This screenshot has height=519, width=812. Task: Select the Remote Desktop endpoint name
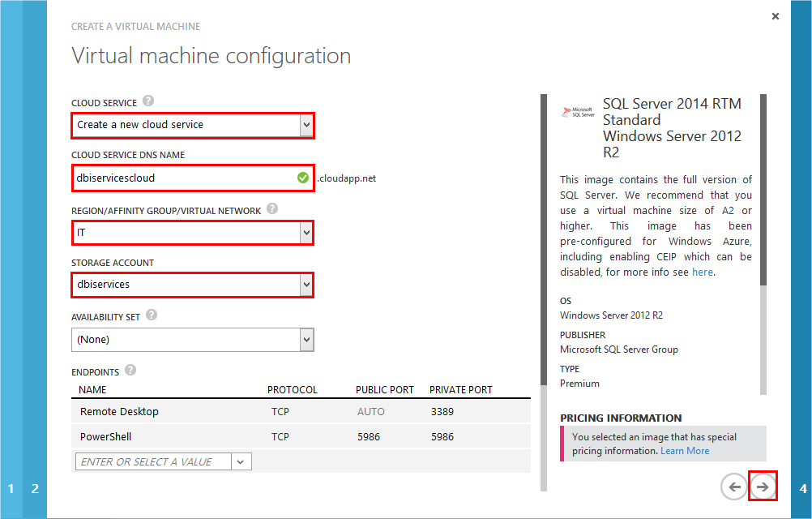pos(119,412)
